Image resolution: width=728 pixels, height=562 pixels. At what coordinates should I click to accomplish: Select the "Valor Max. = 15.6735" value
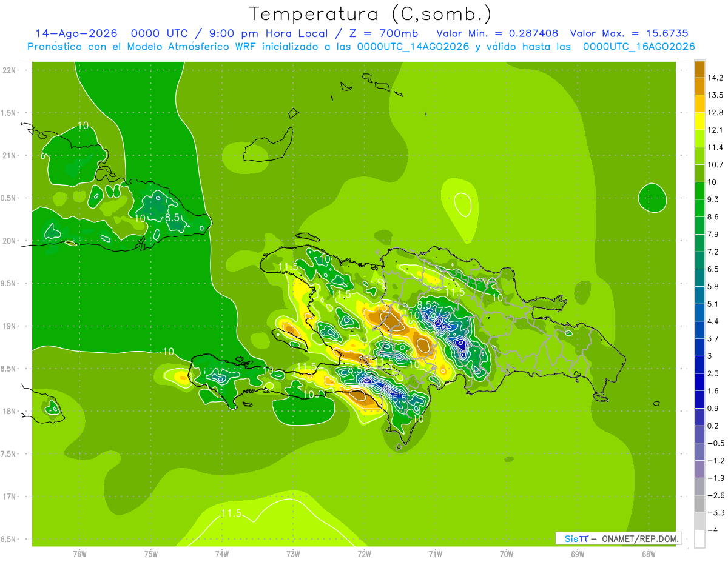(629, 33)
